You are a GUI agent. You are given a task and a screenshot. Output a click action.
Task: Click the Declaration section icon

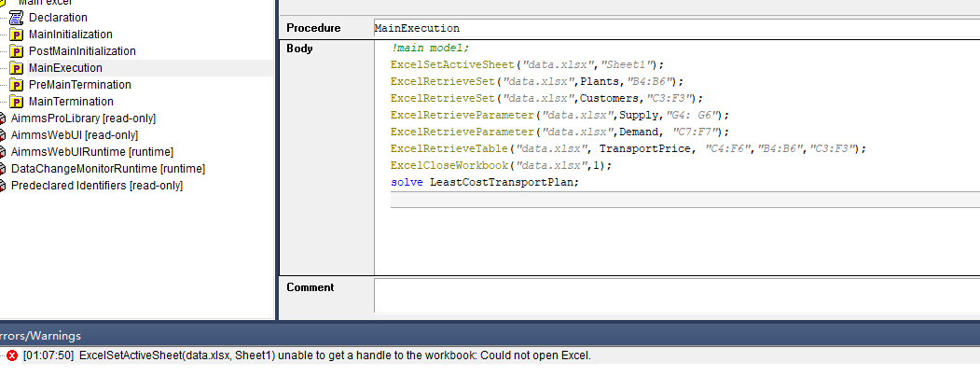[16, 18]
